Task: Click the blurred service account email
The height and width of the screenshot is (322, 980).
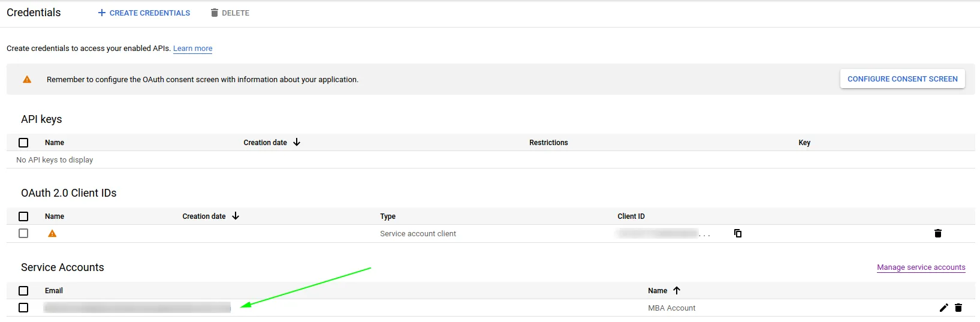Action: point(137,308)
